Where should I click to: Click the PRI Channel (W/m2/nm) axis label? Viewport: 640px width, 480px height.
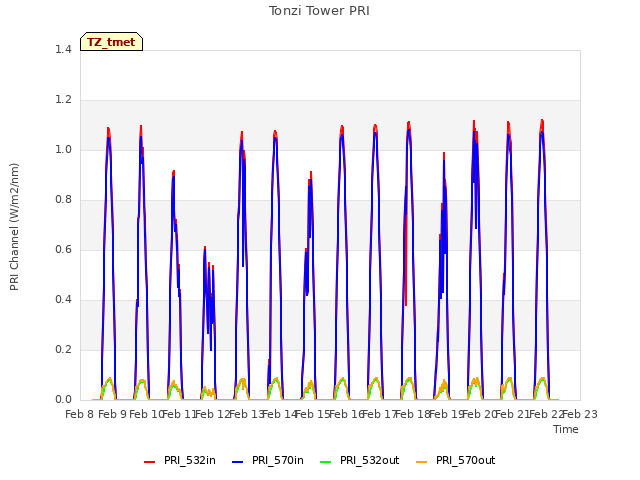[x=14, y=227]
